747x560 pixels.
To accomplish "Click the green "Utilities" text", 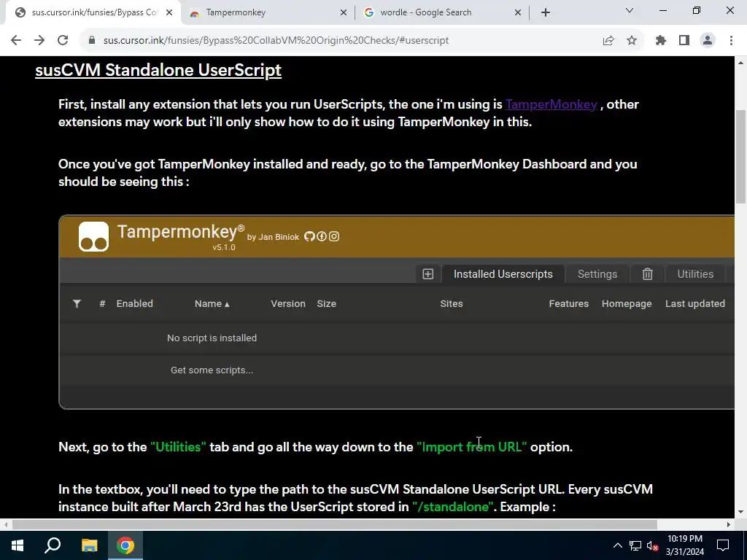I will coord(178,447).
